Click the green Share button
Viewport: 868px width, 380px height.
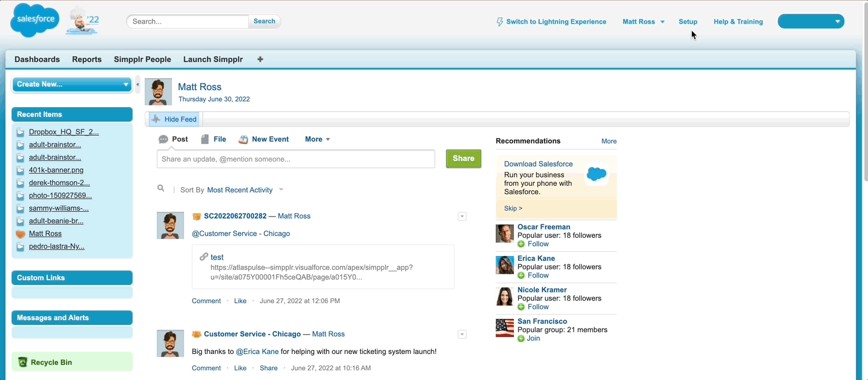[464, 159]
